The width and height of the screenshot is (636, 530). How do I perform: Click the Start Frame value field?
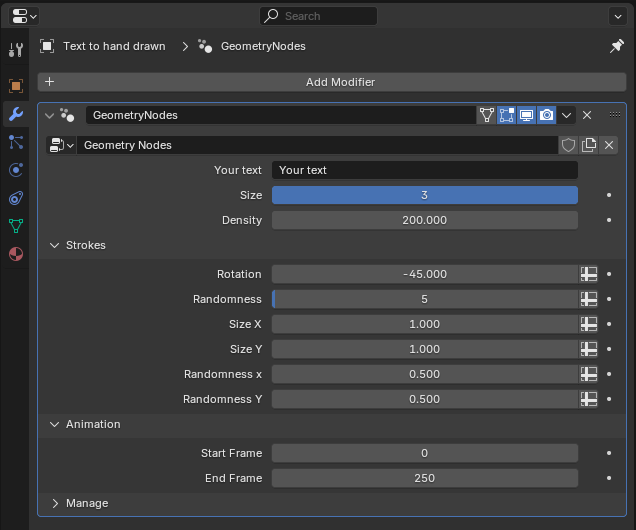click(x=425, y=453)
